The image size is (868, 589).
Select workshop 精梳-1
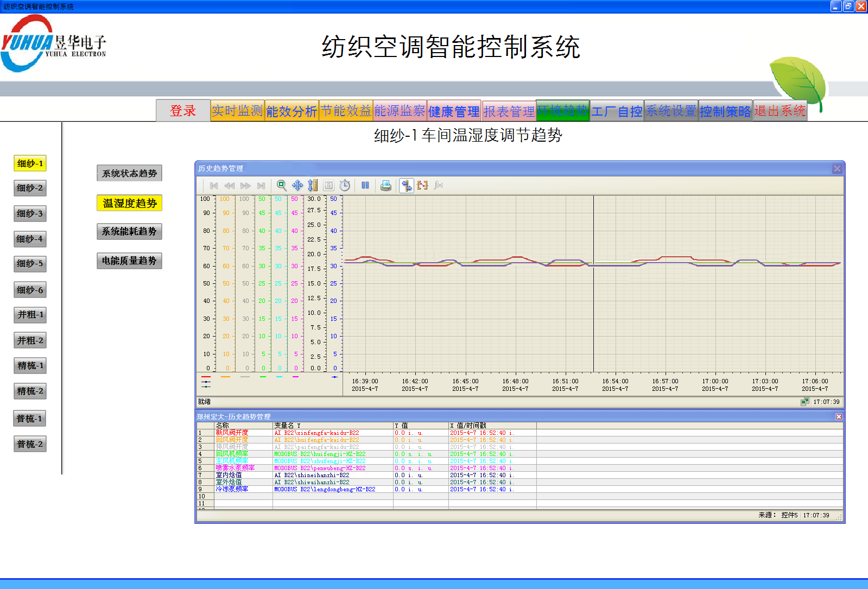click(x=30, y=366)
